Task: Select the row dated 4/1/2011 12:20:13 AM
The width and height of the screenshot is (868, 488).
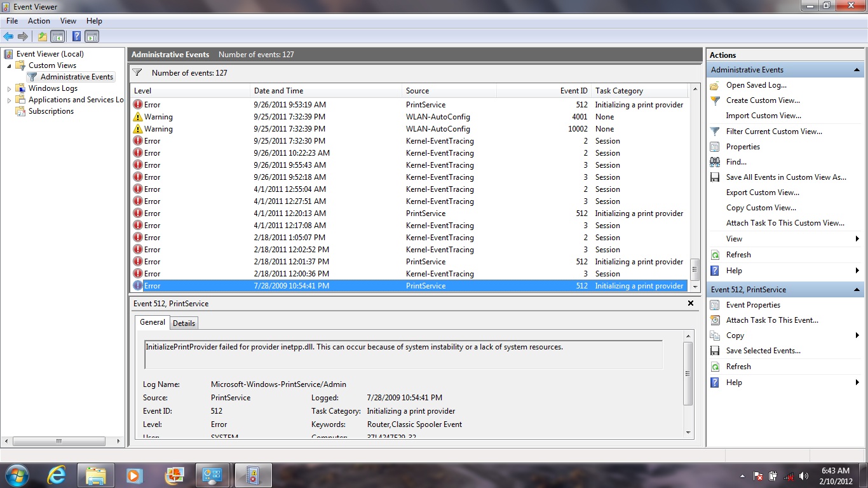Action: (x=409, y=213)
